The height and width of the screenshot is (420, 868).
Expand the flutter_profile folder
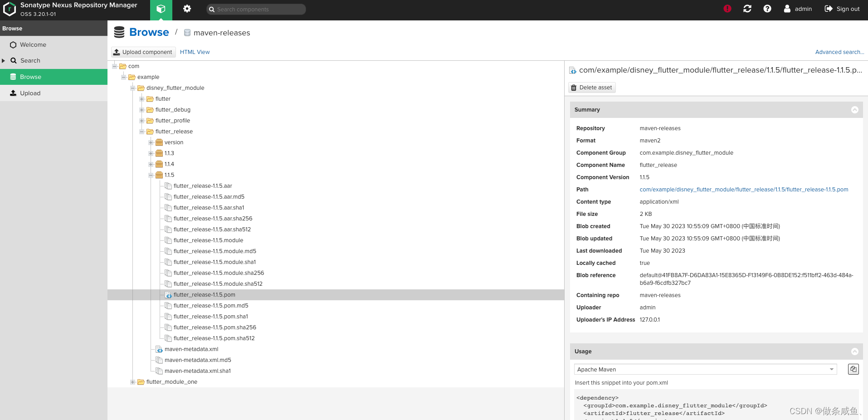click(142, 121)
